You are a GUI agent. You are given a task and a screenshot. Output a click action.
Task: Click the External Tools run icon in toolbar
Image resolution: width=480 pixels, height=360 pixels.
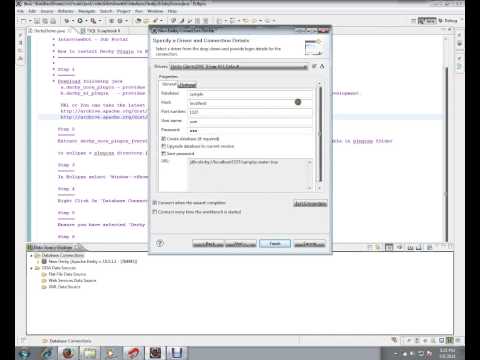click(x=94, y=21)
